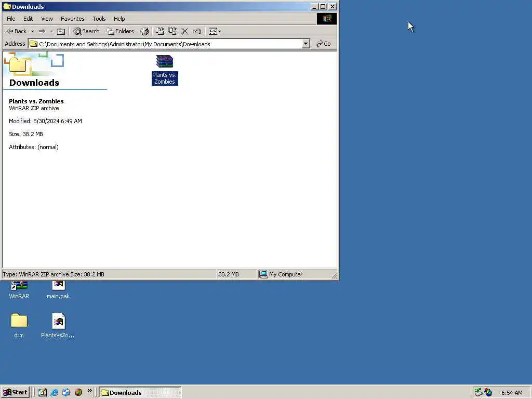The width and height of the screenshot is (532, 399).
Task: Click the 'Attributes: (normal)' text
Action: [x=34, y=147]
